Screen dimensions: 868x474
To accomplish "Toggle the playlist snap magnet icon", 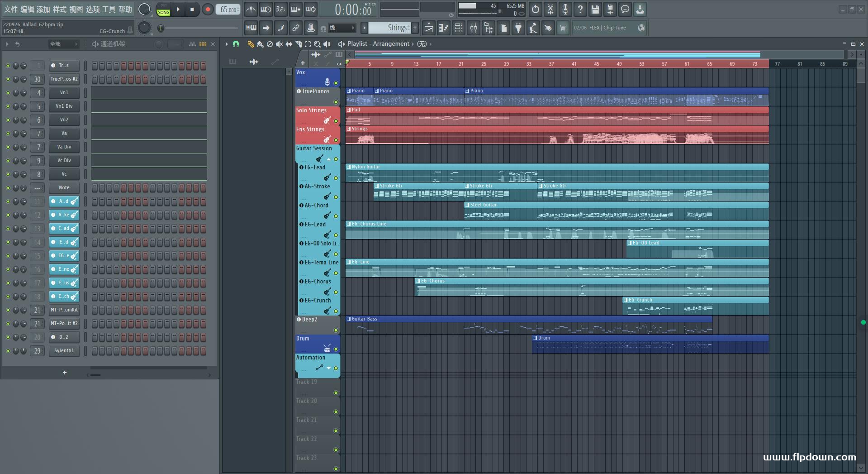I will click(236, 44).
